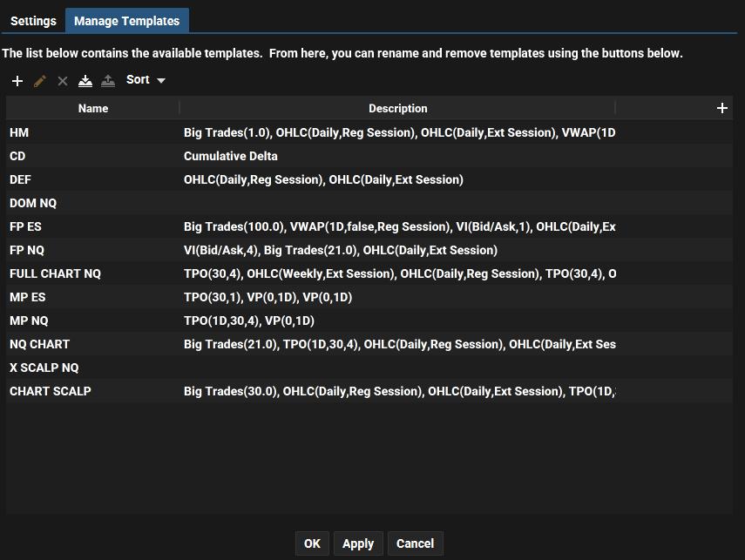Click the export templates upload icon

(108, 81)
